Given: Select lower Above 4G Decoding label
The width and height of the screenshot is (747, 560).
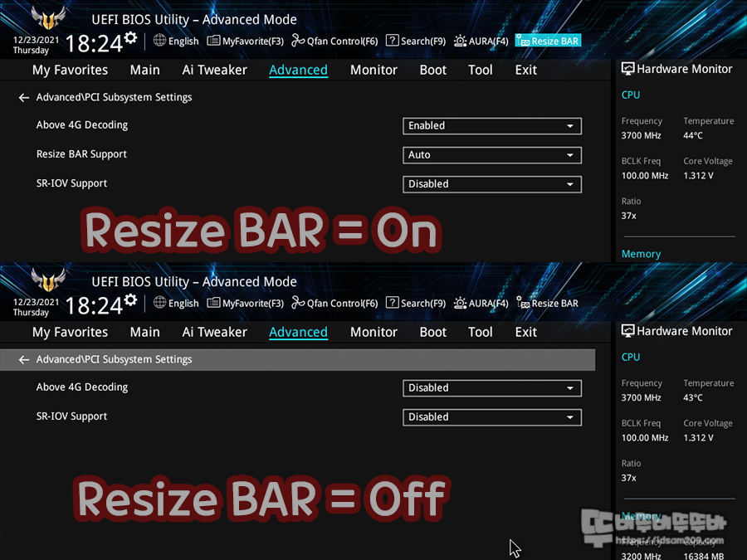Looking at the screenshot, I should 82,387.
